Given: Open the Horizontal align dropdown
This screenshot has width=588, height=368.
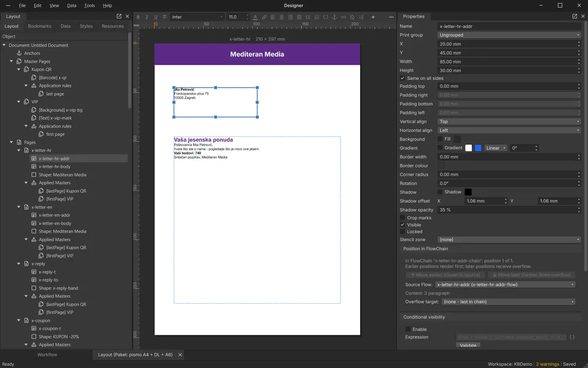Looking at the screenshot, I should pos(509,130).
